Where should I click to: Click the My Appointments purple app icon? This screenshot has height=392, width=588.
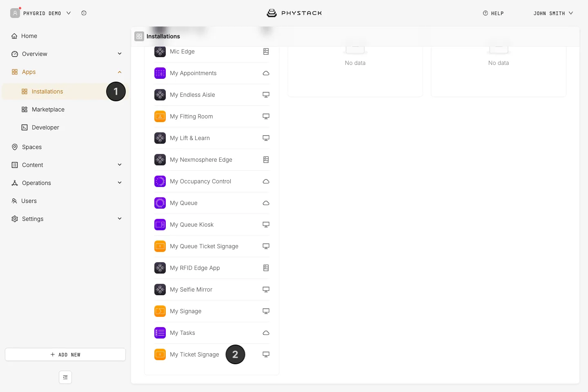point(160,73)
